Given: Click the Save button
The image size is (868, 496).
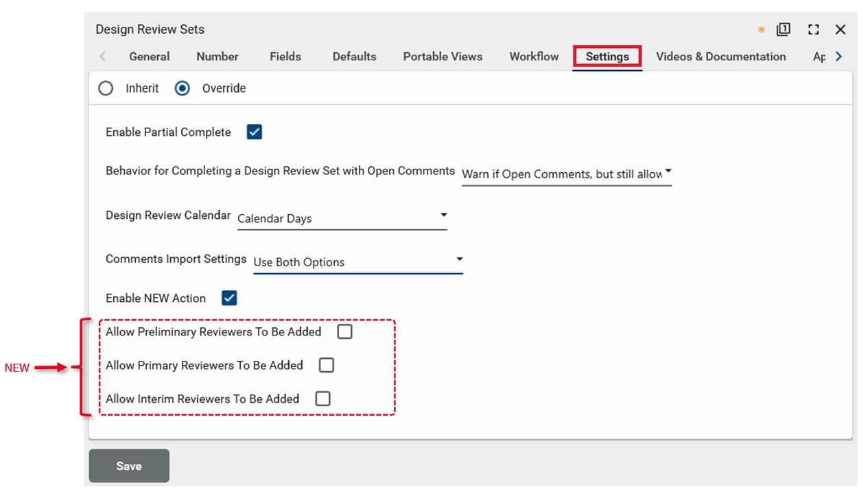Looking at the screenshot, I should pyautogui.click(x=129, y=466).
